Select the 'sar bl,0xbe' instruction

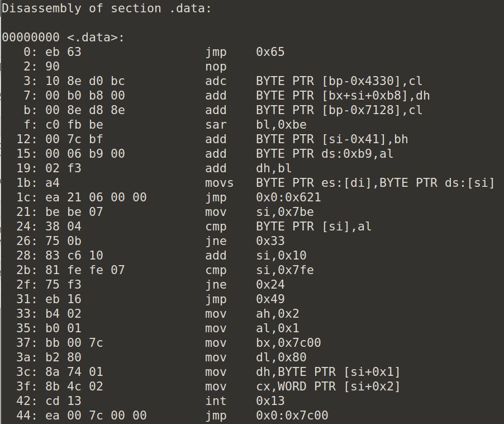[256, 125]
